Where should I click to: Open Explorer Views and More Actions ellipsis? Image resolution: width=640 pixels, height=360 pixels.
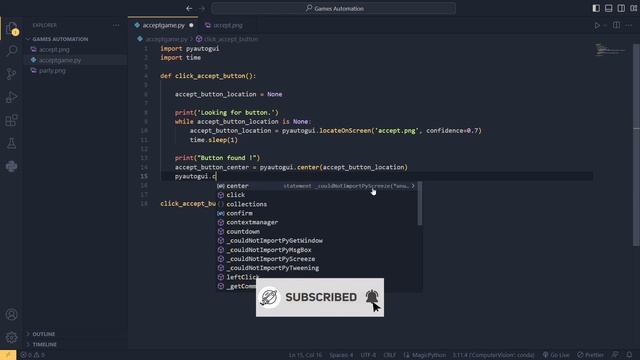(116, 25)
